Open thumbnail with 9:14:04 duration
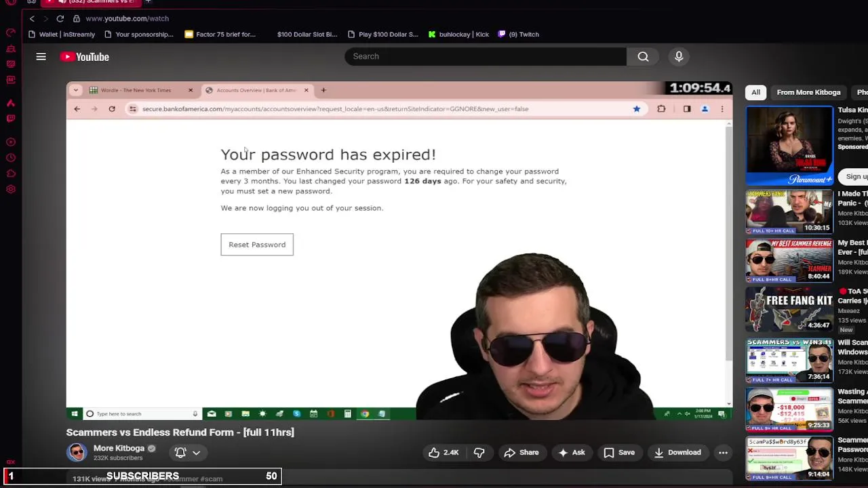 789,458
